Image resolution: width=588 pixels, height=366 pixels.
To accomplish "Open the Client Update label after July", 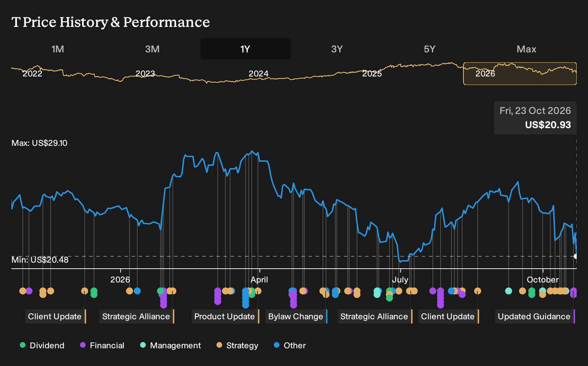I will [x=449, y=316].
